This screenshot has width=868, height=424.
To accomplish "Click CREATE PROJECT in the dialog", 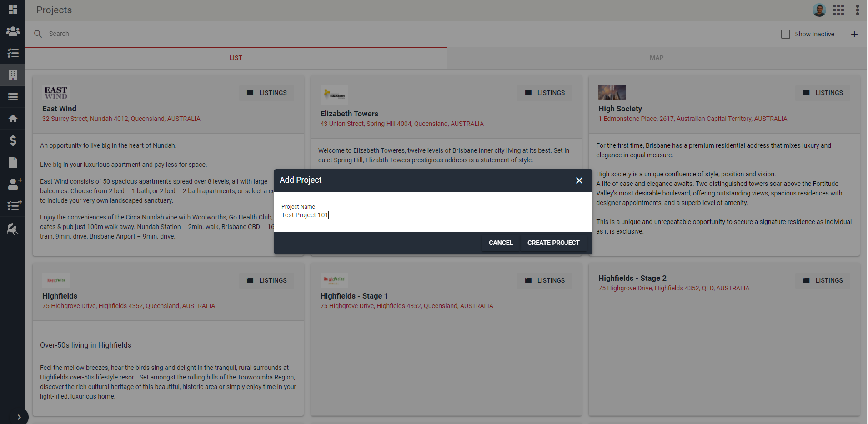I will point(553,243).
